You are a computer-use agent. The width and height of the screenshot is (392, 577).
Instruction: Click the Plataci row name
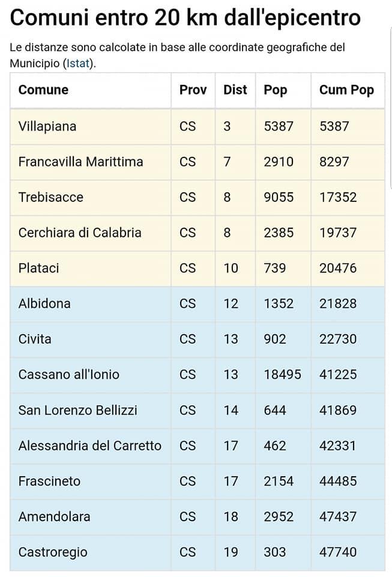click(39, 268)
